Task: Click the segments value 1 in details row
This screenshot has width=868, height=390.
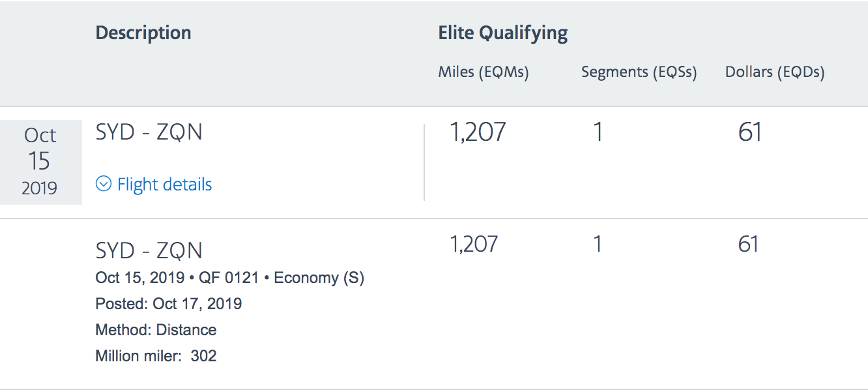Action: click(598, 244)
